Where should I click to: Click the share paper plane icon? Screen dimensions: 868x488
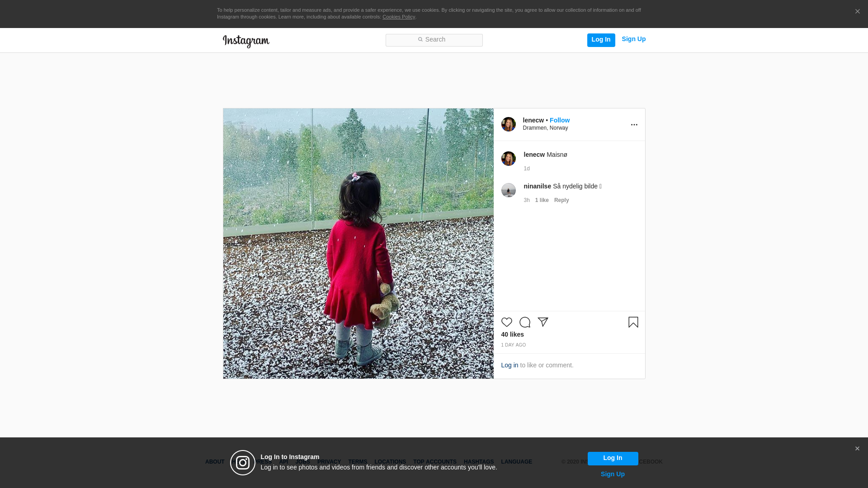542,322
